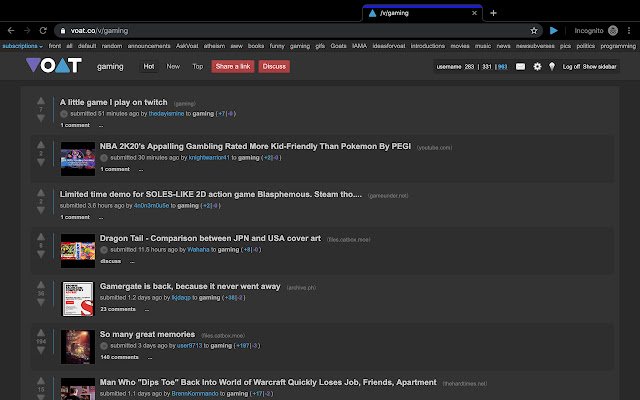The image size is (640, 400).
Task: Upvote 'So many great memories' post
Action: (x=41, y=333)
